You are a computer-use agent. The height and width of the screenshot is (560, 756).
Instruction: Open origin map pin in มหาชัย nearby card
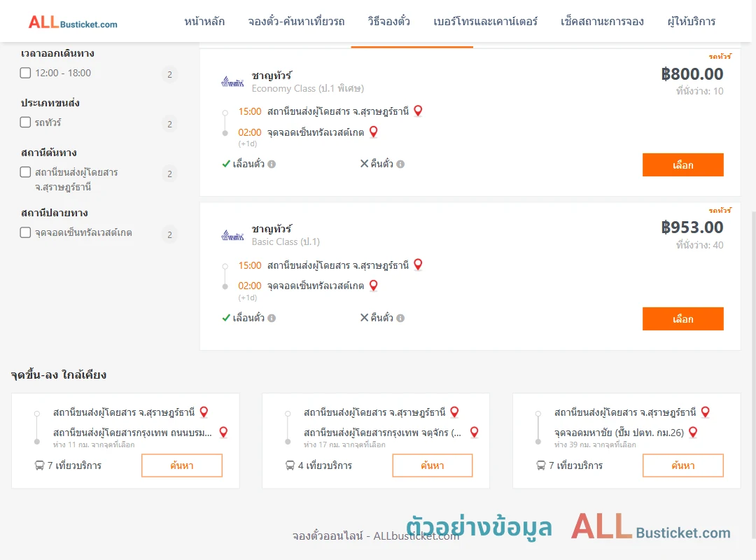click(x=706, y=412)
